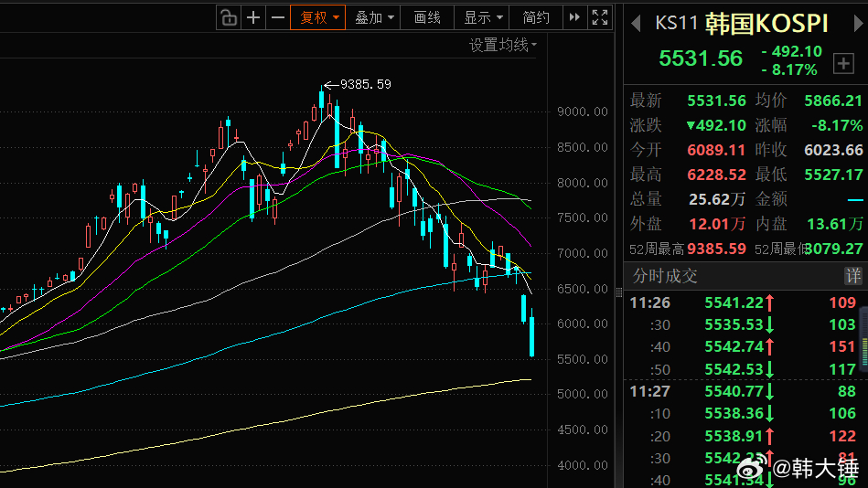Image resolution: width=868 pixels, height=488 pixels.
Task: Switch to 简约 simple mode
Action: pyautogui.click(x=536, y=17)
